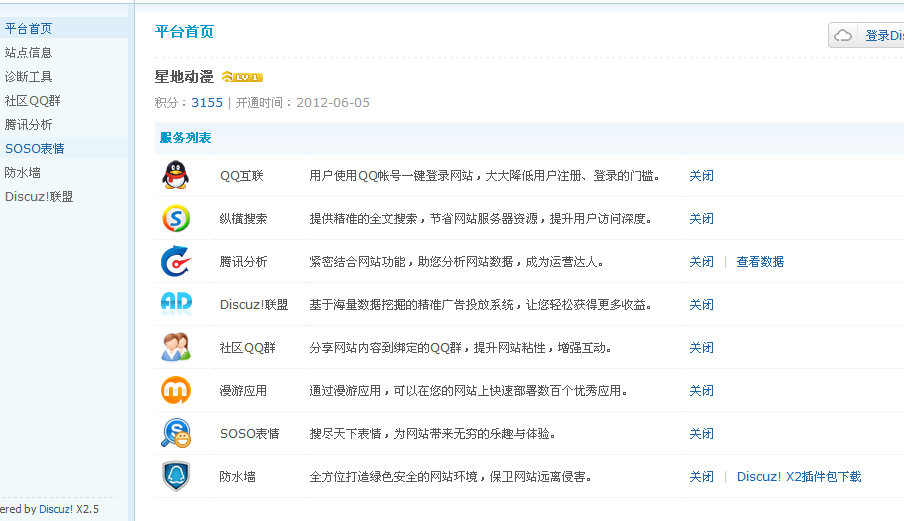Click 关闭 in the 社区QQ群 row
This screenshot has height=521, width=904.
coord(702,348)
